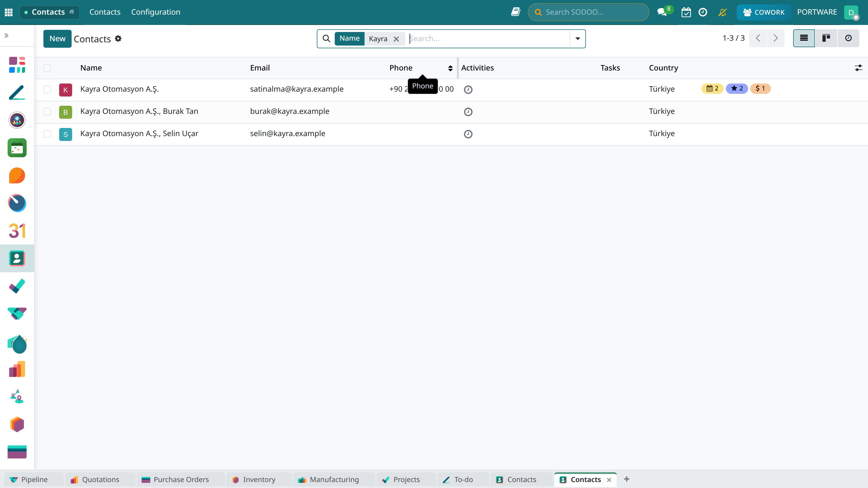Open the apps grid menu
This screenshot has width=868, height=488.
[9, 12]
